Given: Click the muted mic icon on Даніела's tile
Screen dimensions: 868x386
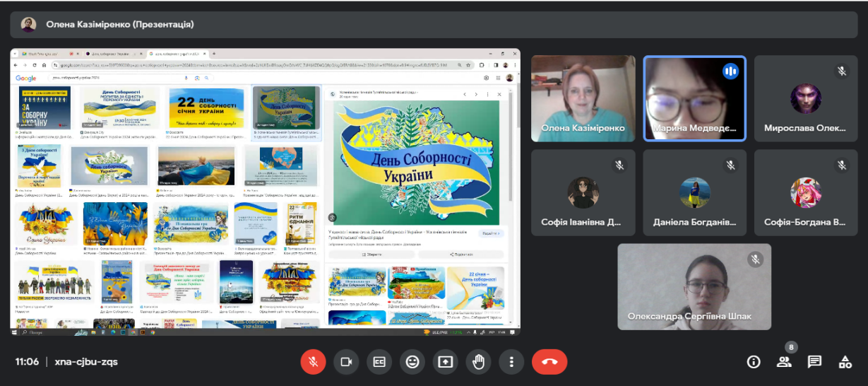Looking at the screenshot, I should [730, 165].
